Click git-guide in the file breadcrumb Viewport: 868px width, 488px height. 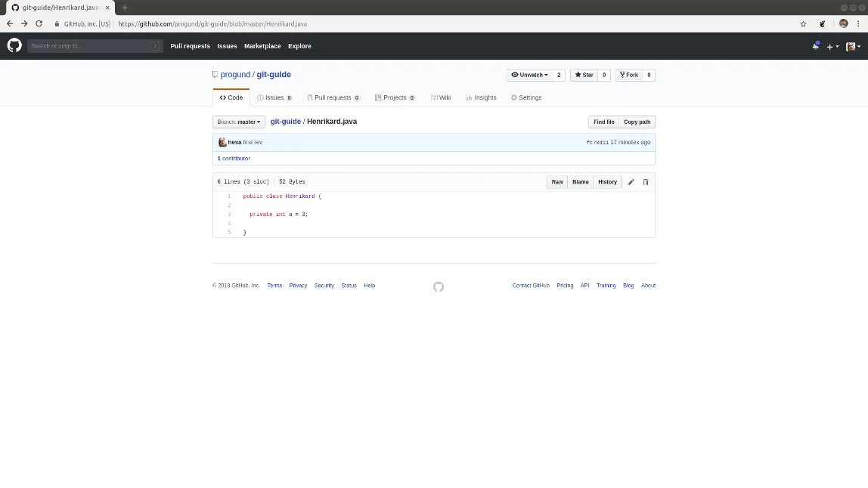[286, 121]
